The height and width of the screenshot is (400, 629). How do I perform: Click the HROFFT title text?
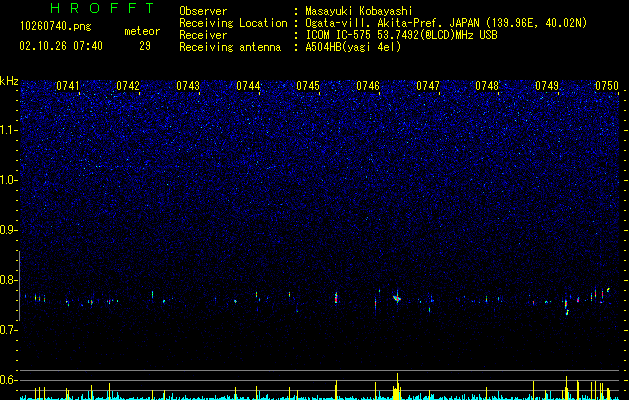(103, 8)
